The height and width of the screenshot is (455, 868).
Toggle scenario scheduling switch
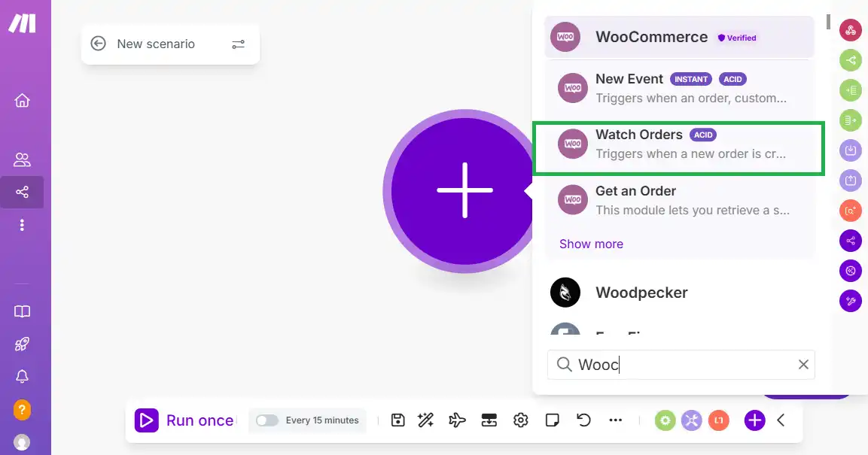tap(266, 420)
